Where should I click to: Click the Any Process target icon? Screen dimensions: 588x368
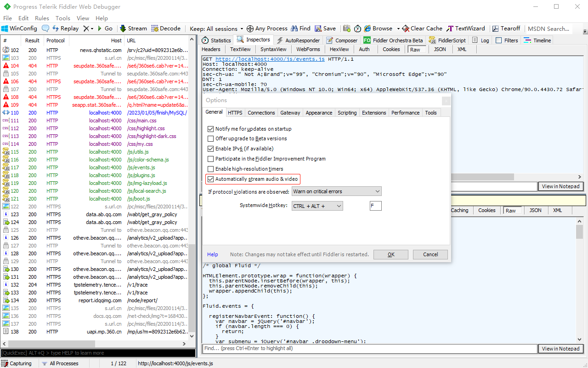[250, 29]
